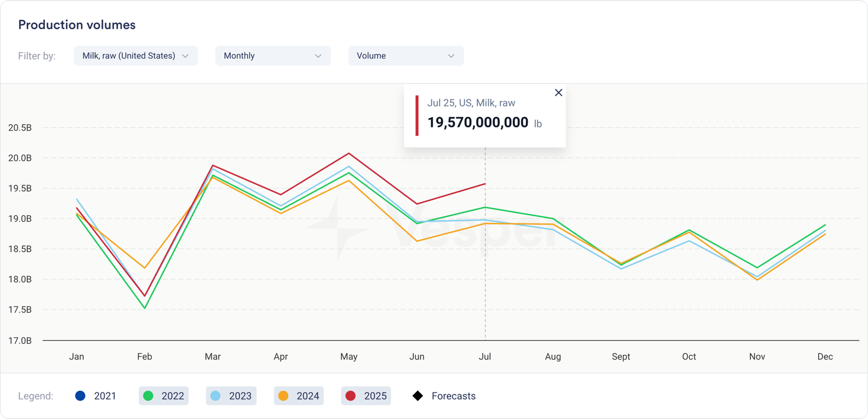868x419 pixels.
Task: Click the Aug label on x-axis
Action: (553, 357)
